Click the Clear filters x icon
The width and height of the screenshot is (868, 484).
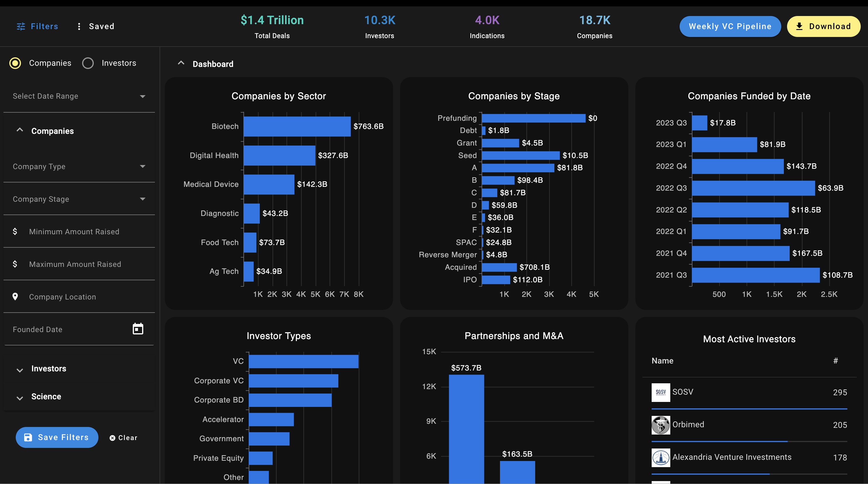[x=112, y=437]
